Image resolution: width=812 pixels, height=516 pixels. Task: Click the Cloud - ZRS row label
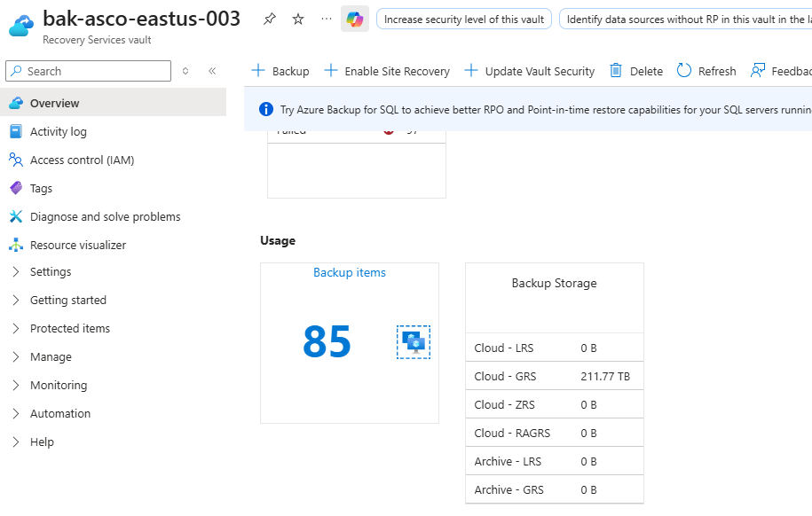pos(504,404)
